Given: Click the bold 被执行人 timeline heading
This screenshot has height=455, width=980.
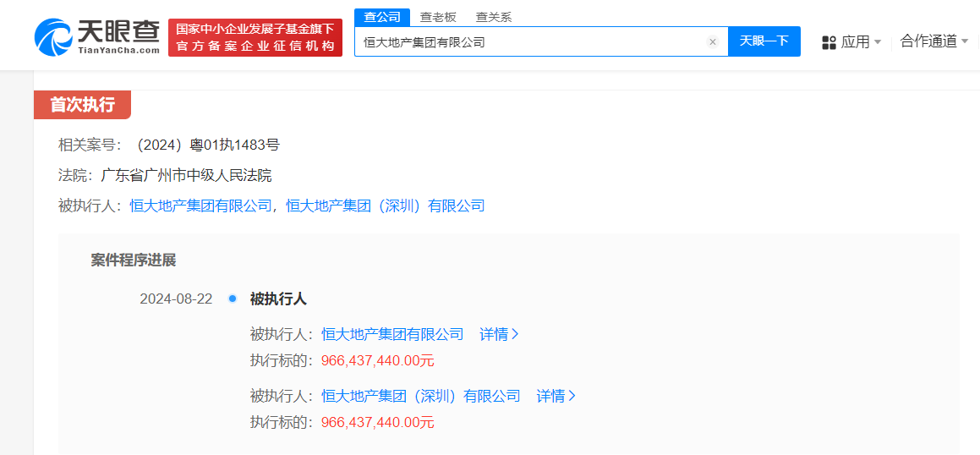Looking at the screenshot, I should point(278,299).
